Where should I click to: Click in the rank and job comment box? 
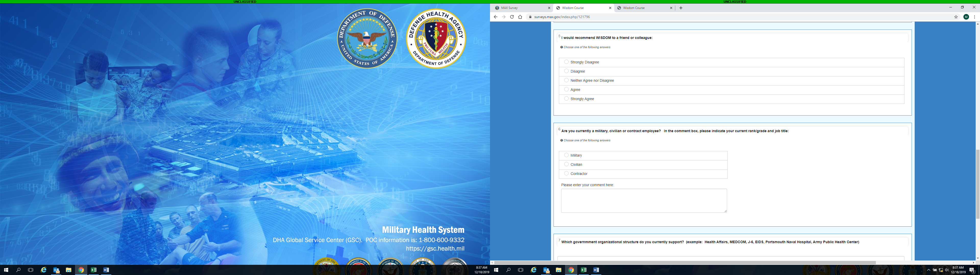click(644, 201)
